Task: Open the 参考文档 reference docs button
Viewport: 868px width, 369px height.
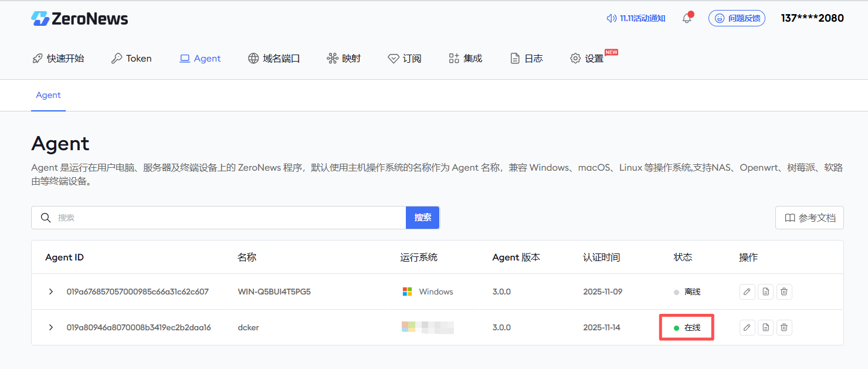Action: [x=809, y=218]
